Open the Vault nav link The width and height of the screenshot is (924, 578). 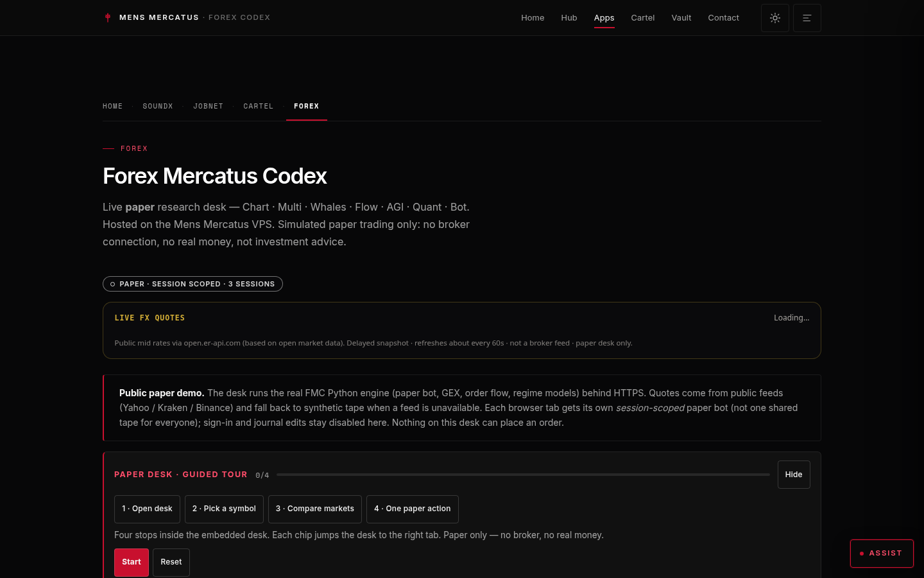pos(681,18)
